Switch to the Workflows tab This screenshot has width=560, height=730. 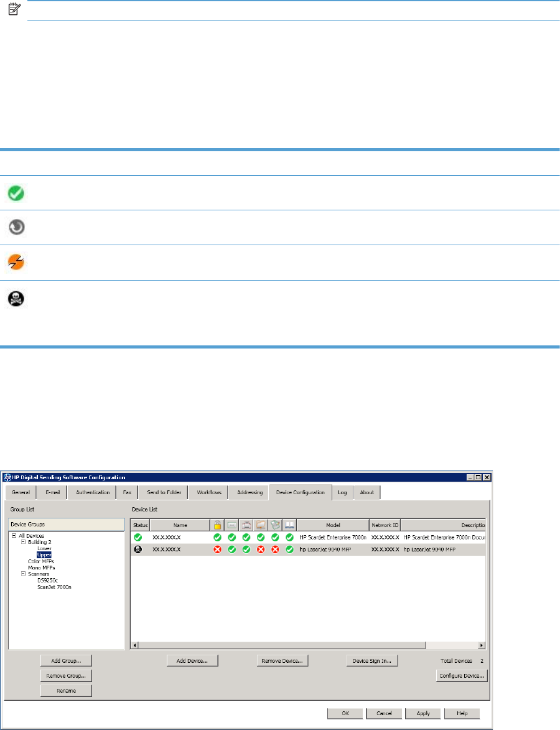209,492
